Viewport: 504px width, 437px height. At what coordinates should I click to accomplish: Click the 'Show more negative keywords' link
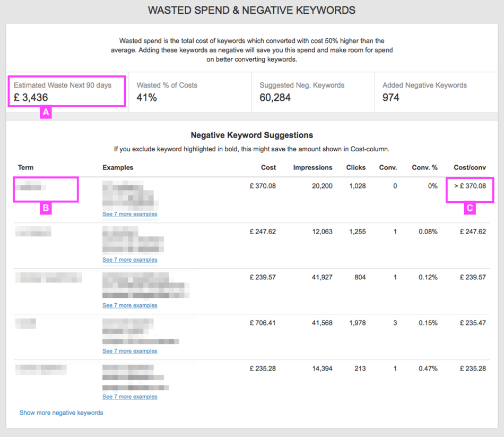tap(61, 413)
